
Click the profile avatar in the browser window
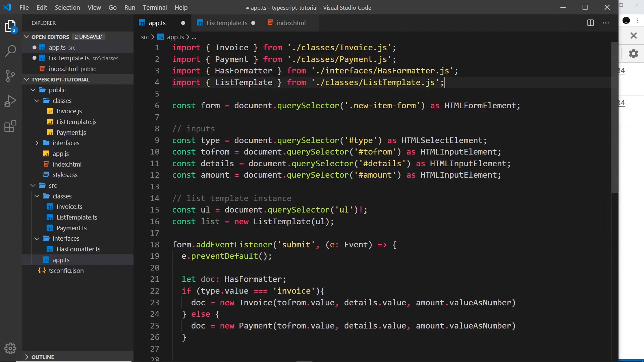626,21
